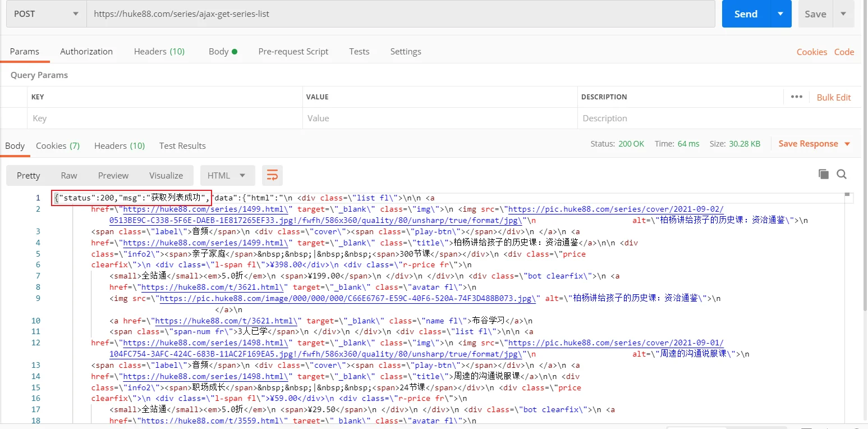This screenshot has height=429, width=868.
Task: Click the Bulk Edit link
Action: [834, 97]
